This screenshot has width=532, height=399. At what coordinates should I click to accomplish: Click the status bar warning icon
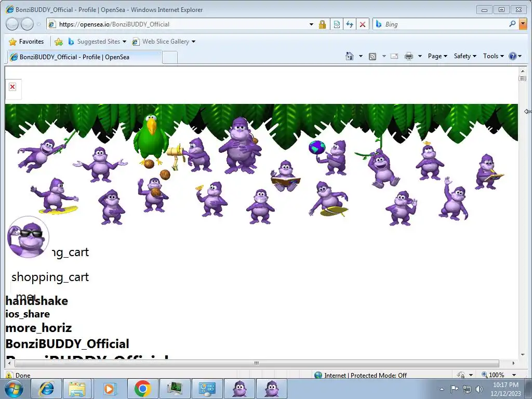click(x=9, y=375)
